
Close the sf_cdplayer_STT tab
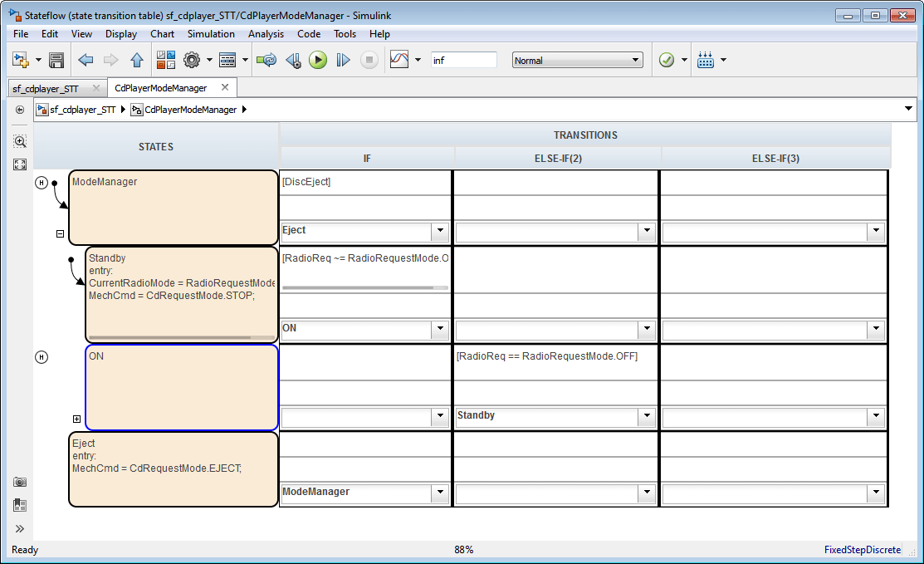[x=96, y=88]
